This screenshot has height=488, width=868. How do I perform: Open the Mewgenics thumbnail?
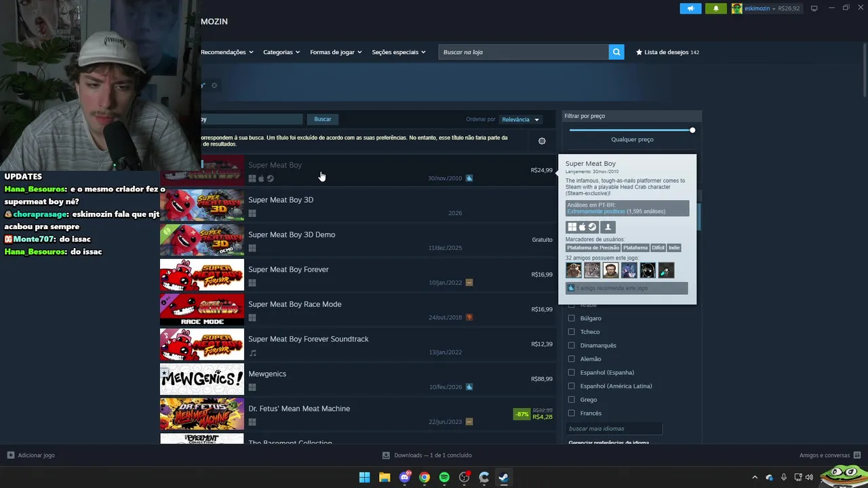(x=202, y=379)
